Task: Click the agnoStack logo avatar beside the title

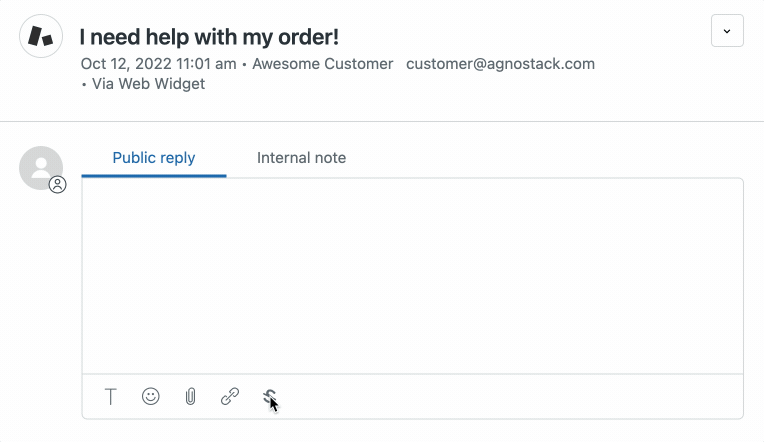Action: (x=41, y=36)
